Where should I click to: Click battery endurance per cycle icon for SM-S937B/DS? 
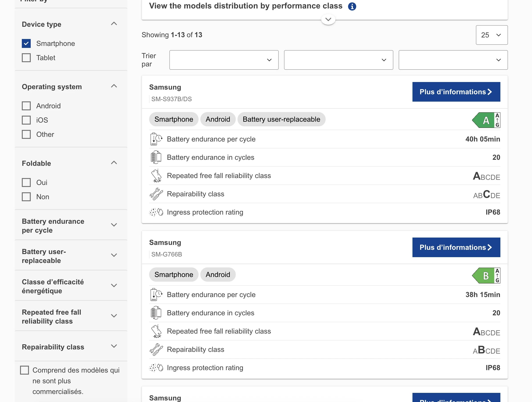156,139
